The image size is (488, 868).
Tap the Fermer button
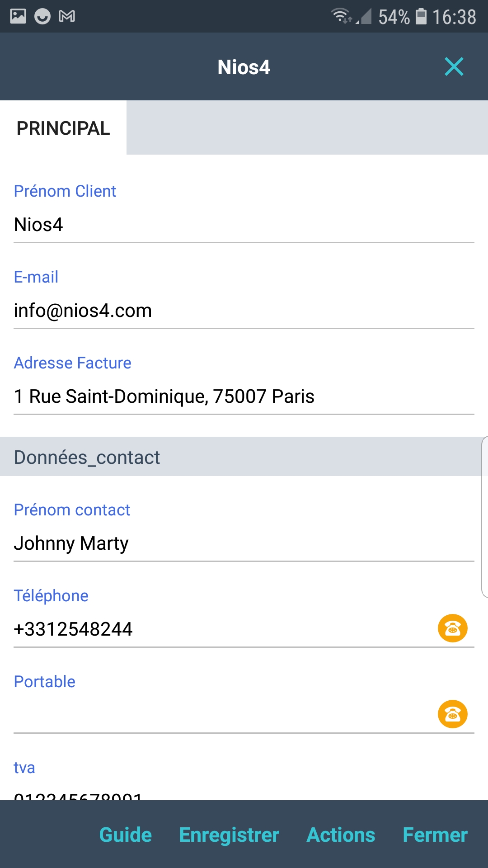[x=435, y=835]
